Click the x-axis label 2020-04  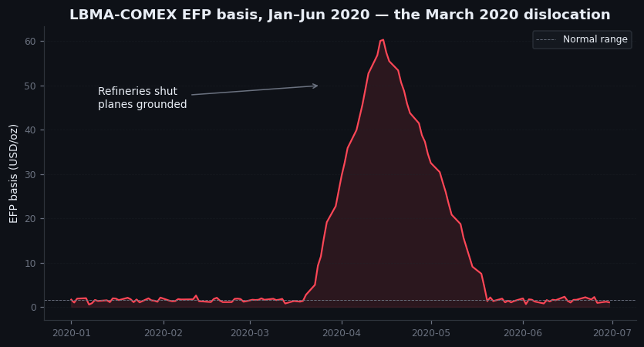point(342,332)
